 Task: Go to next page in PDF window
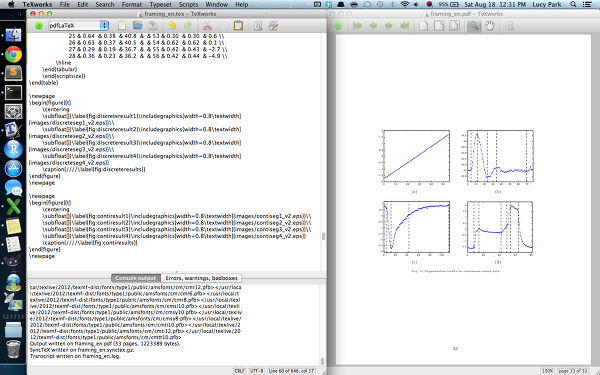(389, 26)
